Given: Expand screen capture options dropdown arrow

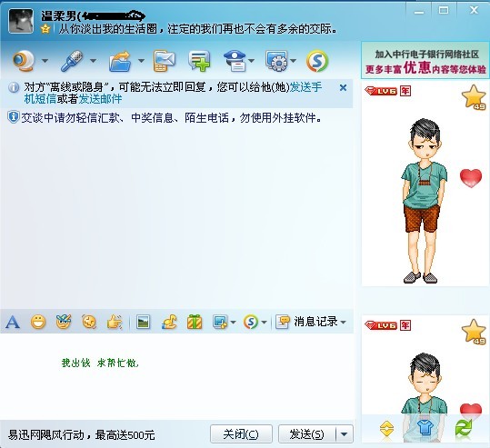Looking at the screenshot, I should pos(233,322).
